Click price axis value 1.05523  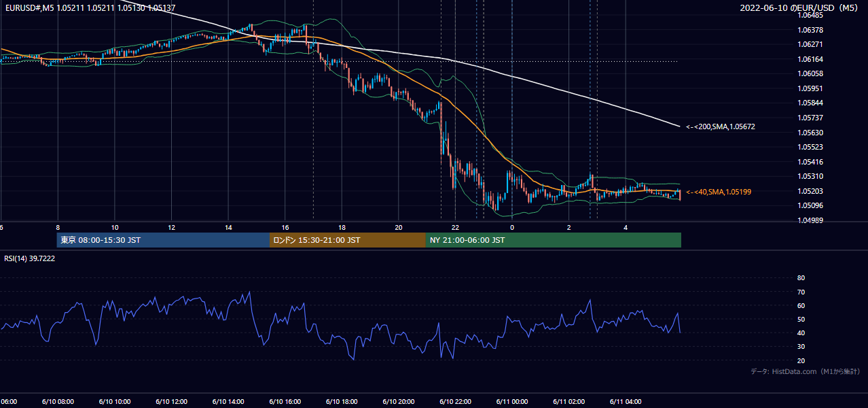pos(810,147)
